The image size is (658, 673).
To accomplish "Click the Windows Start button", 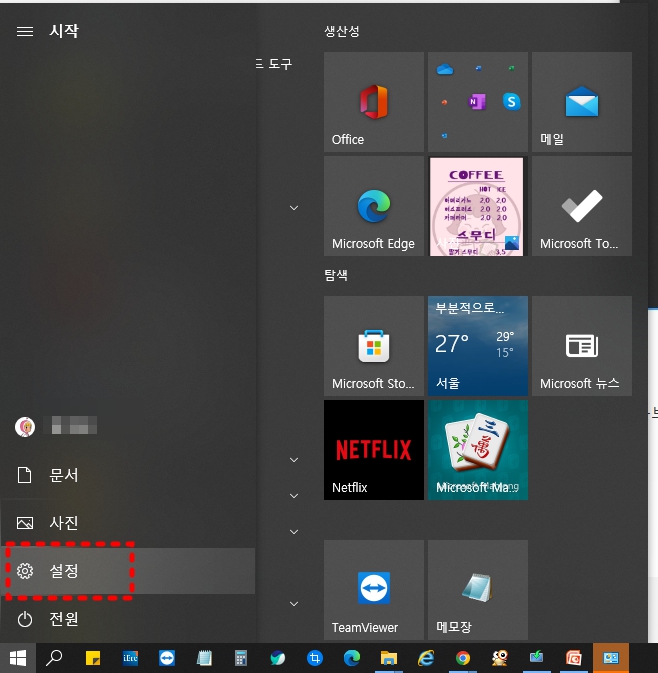I will pos(18,658).
